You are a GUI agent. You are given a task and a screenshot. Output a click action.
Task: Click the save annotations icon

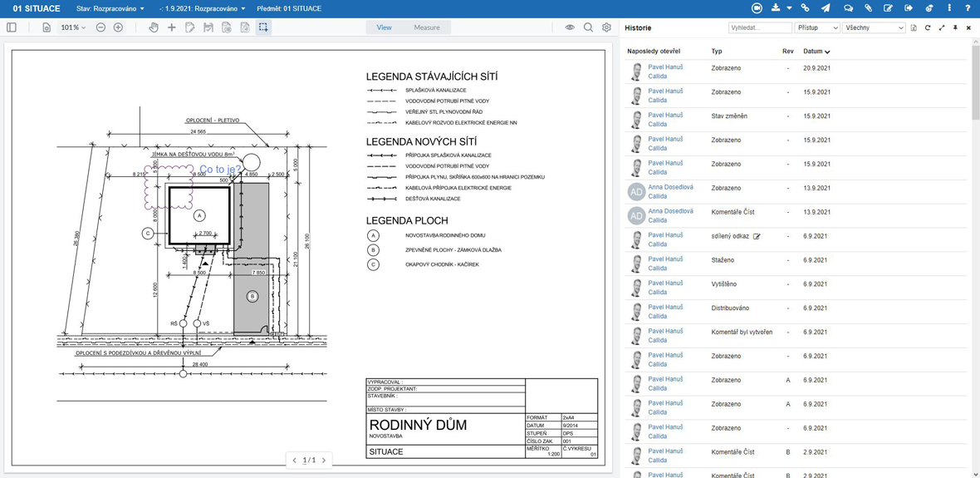pyautogui.click(x=208, y=27)
